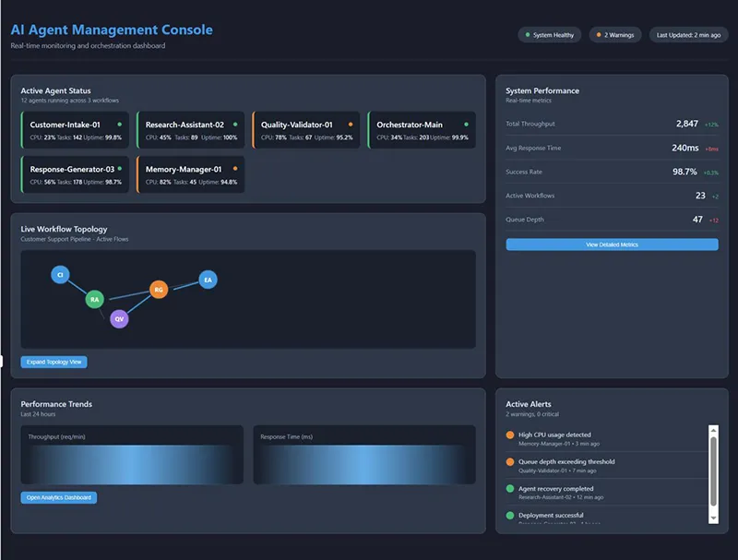Open Queue depth exceeding threshold alert text
This screenshot has width=738, height=560.
tap(566, 461)
